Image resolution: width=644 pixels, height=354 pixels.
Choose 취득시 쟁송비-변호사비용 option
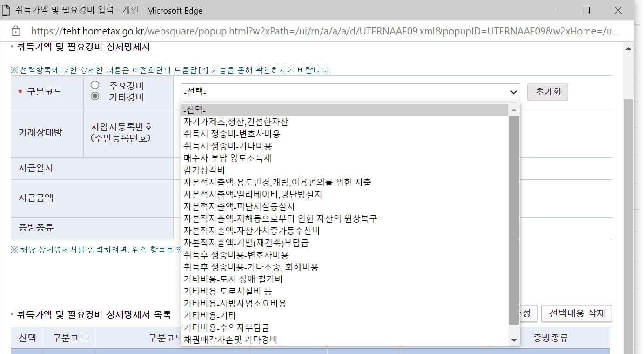pos(345,134)
